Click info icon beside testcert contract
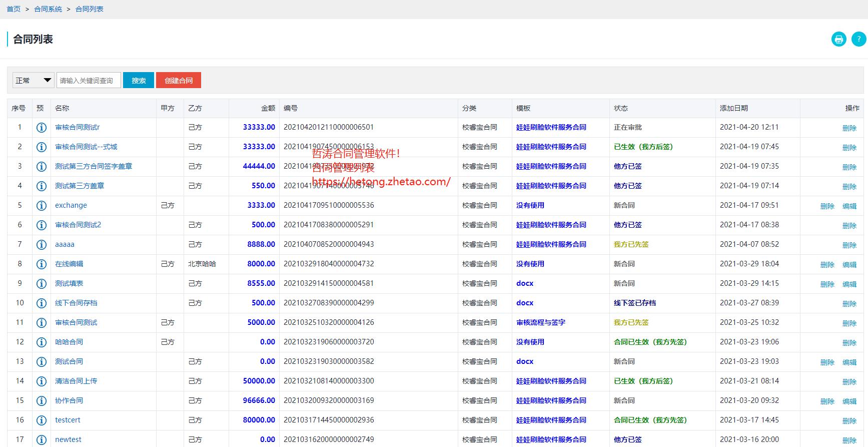This screenshot has width=868, height=447. point(42,420)
